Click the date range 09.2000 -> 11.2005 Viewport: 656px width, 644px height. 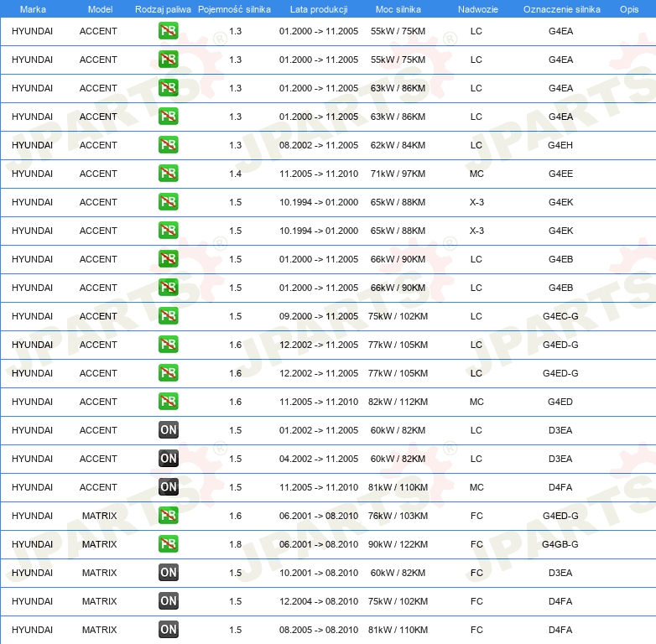[x=319, y=316]
